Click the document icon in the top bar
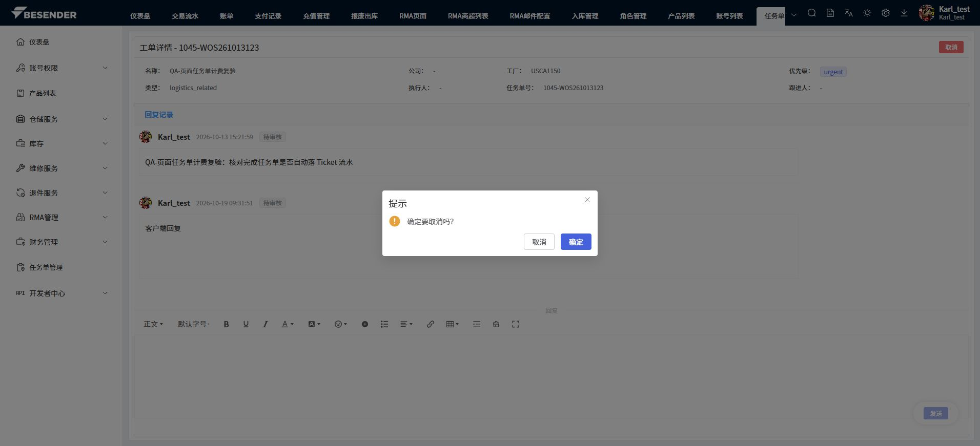This screenshot has width=980, height=446. click(830, 13)
